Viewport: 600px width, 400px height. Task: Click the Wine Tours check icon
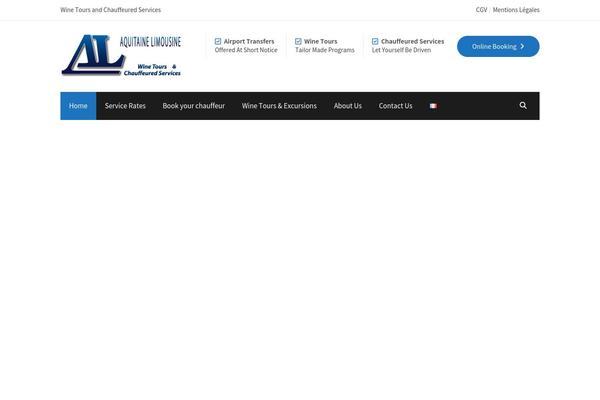pos(298,41)
